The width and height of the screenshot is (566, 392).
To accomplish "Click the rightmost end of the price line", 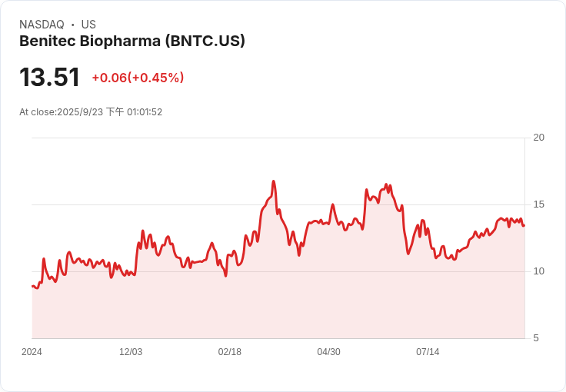I will (x=524, y=225).
